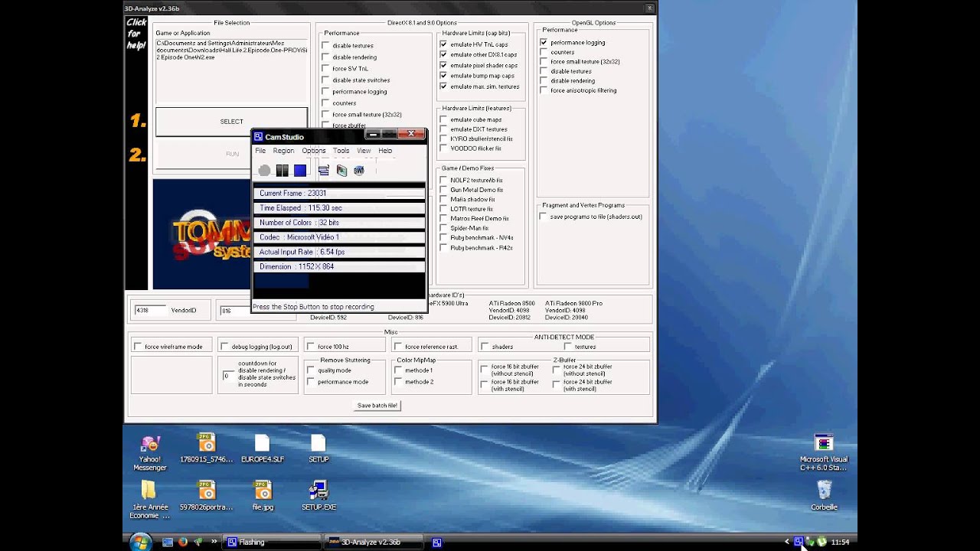The height and width of the screenshot is (551, 980).
Task: Check ANTI-DETECT MODE shaders option
Action: [485, 347]
